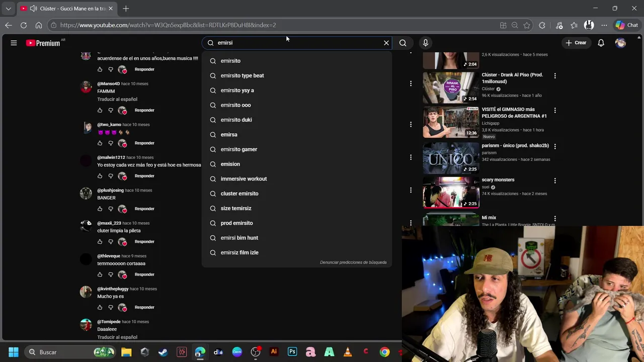The image size is (644, 362).
Task: Start voice search with the microphone
Action: [x=426, y=43]
